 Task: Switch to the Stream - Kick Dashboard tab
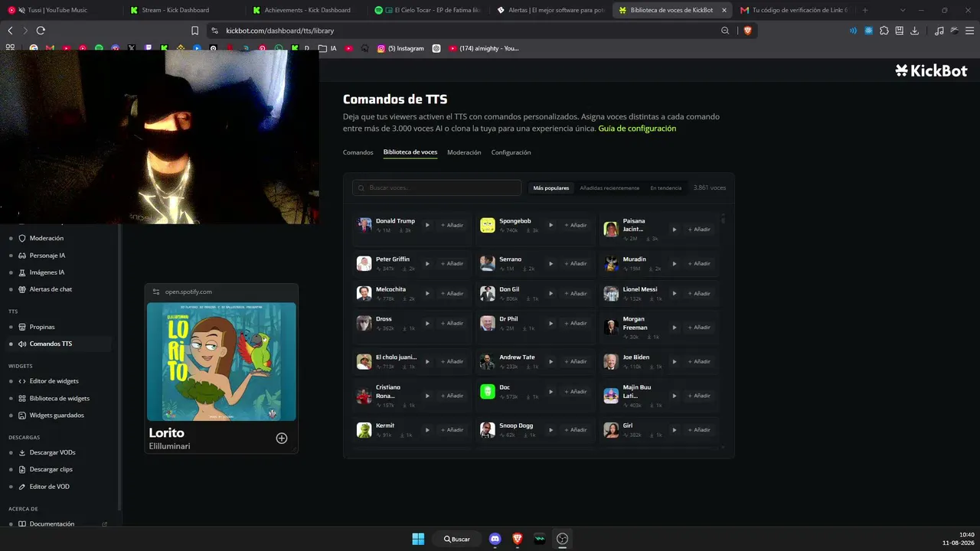point(185,10)
